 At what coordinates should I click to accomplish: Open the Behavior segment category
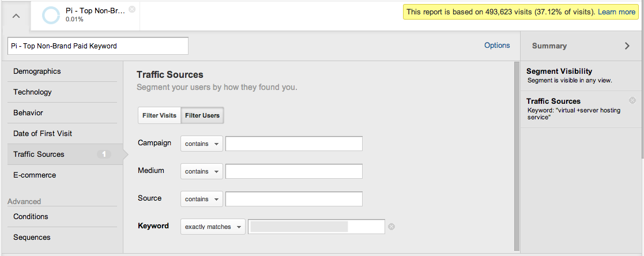click(x=28, y=113)
